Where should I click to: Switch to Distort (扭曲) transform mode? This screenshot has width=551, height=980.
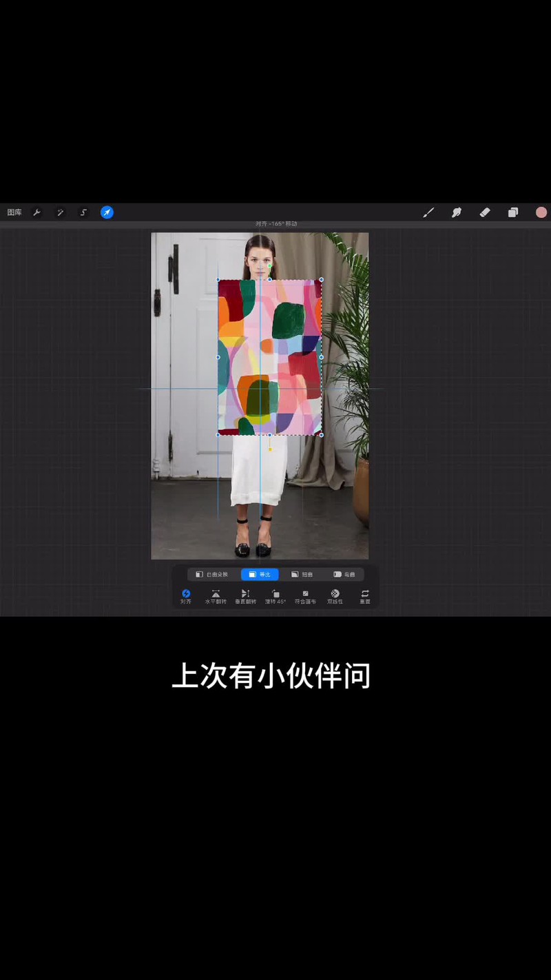302,574
